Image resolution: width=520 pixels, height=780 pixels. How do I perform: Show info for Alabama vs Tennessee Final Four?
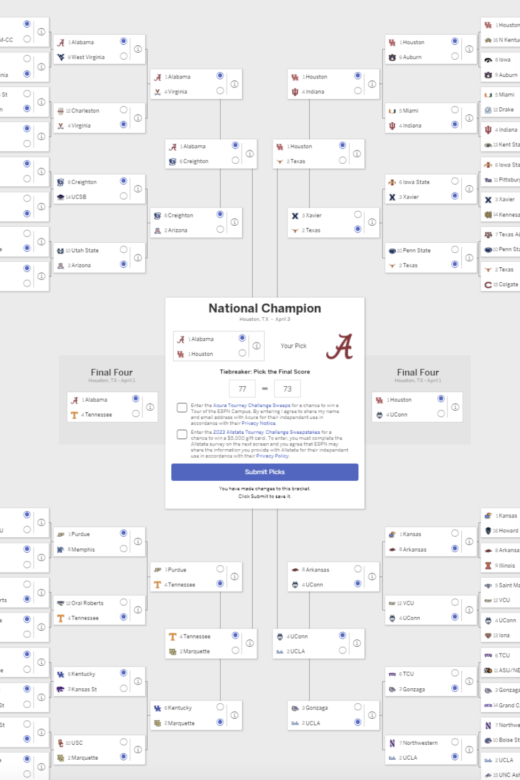(150, 407)
